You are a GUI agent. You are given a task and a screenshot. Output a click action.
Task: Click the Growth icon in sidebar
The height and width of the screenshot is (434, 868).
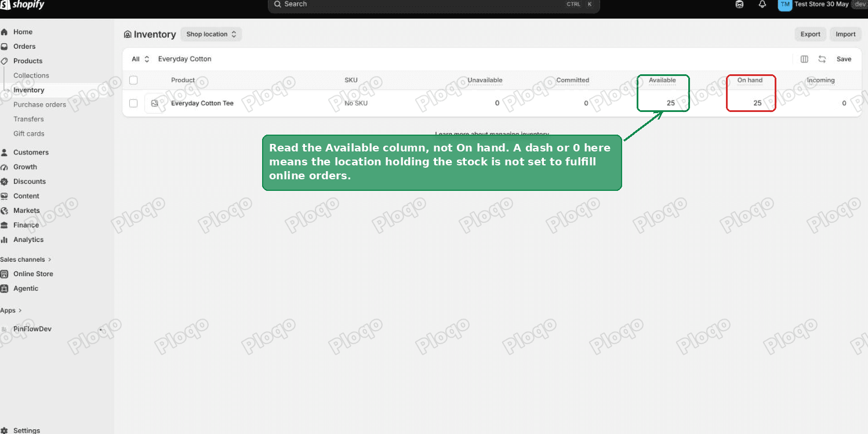pos(4,167)
